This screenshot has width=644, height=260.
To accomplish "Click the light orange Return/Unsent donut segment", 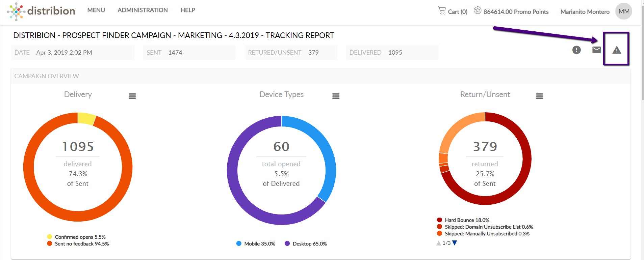I will point(455,131).
